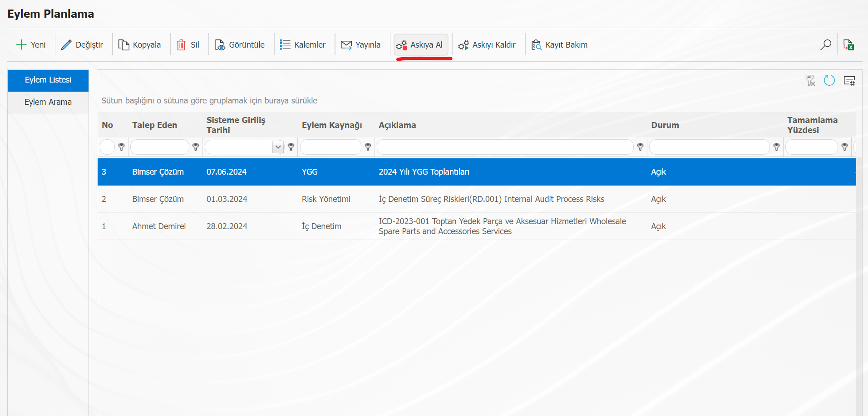Viewport: 868px width, 416px height.
Task: Click Açık status in Ahmet Demirel row
Action: tap(658, 226)
